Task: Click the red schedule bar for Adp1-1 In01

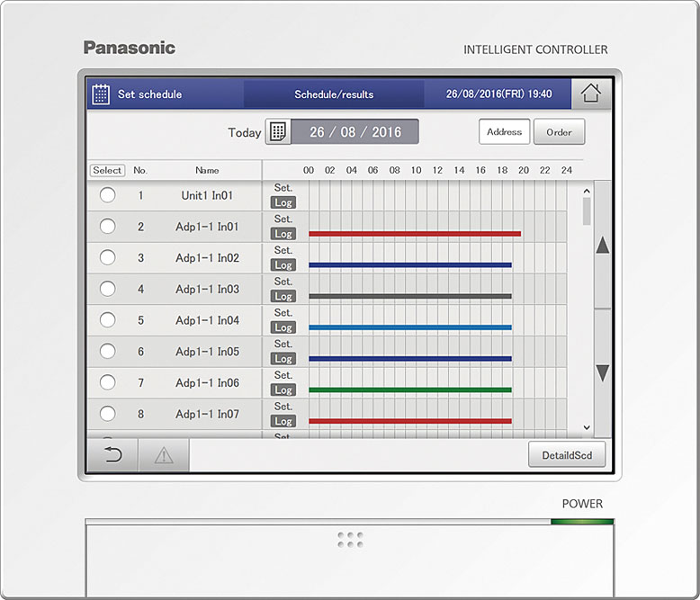Action: tap(414, 234)
